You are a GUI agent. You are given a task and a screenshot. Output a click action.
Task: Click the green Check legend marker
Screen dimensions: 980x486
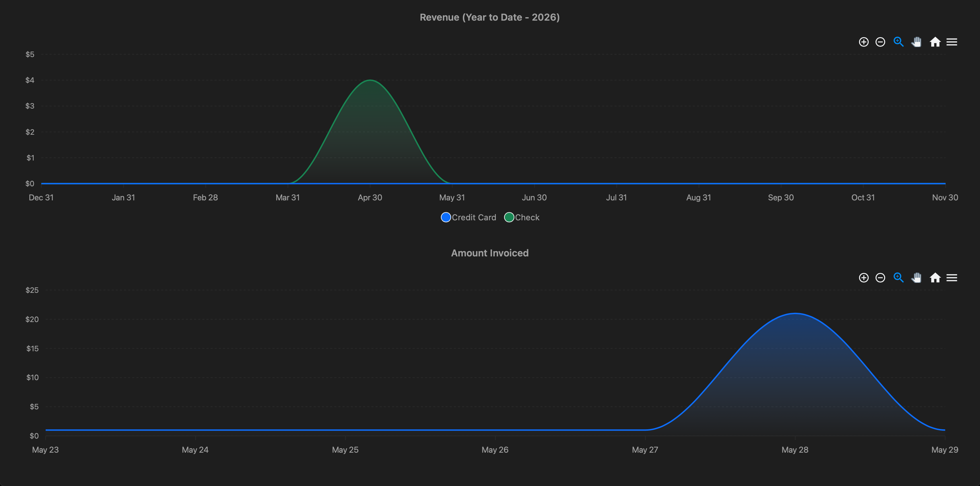pos(509,217)
